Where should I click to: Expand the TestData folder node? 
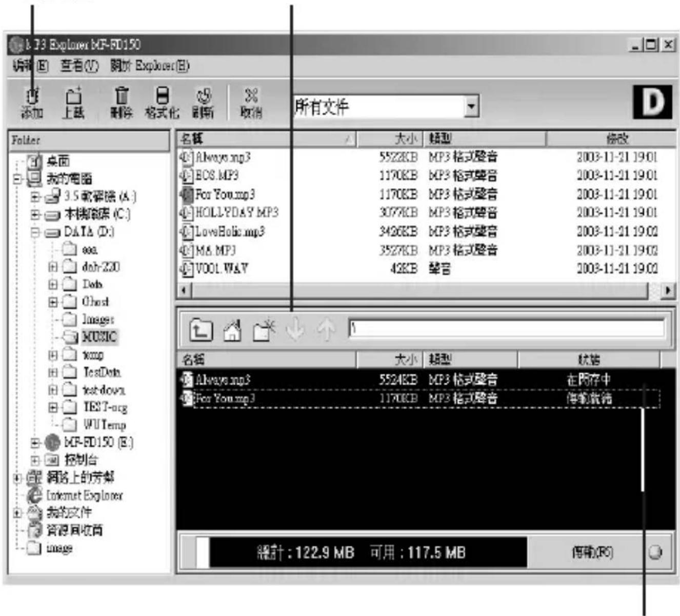(x=53, y=372)
